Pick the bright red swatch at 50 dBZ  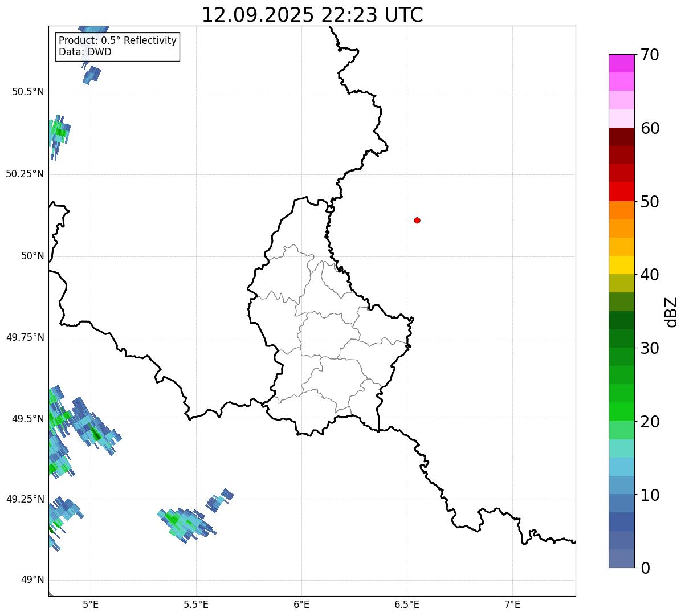coord(621,192)
